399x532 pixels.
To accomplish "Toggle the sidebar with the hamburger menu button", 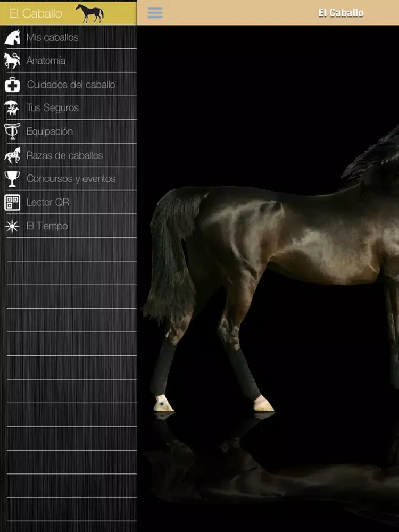I will pyautogui.click(x=155, y=13).
